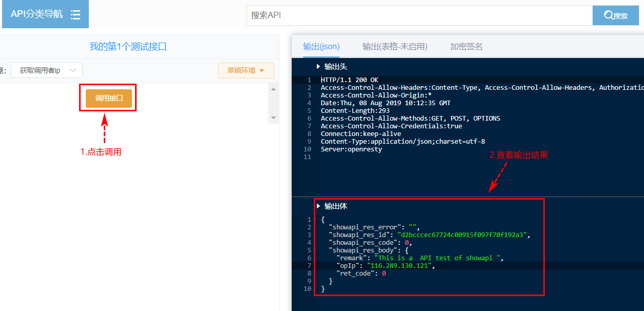The height and width of the screenshot is (311, 644).
Task: Click the Access-Control-Allow-Origin:* header line
Action: (x=376, y=95)
